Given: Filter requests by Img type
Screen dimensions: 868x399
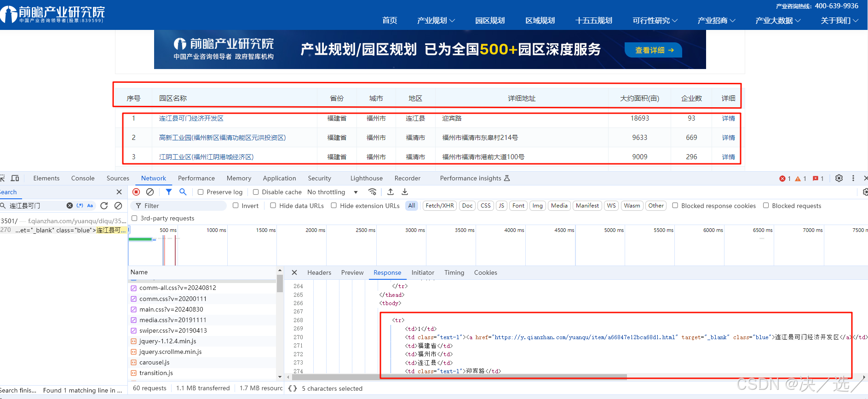Looking at the screenshot, I should [x=538, y=206].
